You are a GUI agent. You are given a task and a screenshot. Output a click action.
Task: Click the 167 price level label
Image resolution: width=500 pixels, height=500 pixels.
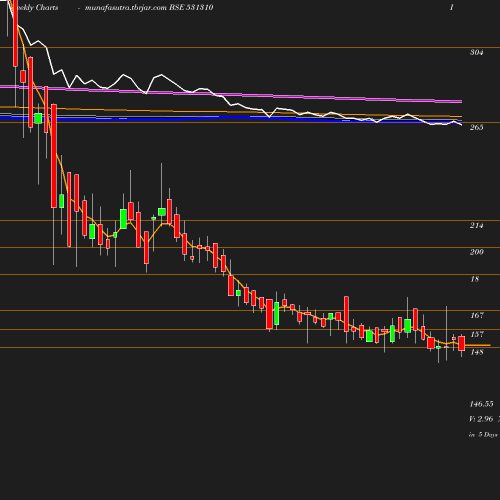[477, 315]
